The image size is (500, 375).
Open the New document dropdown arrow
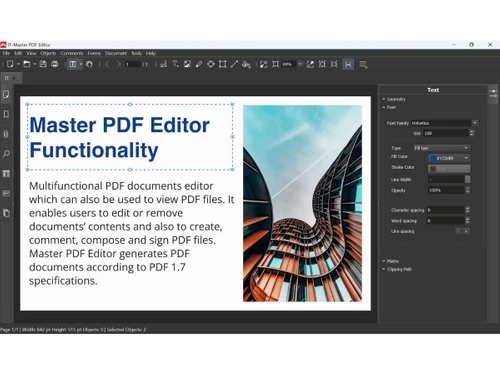[18, 64]
